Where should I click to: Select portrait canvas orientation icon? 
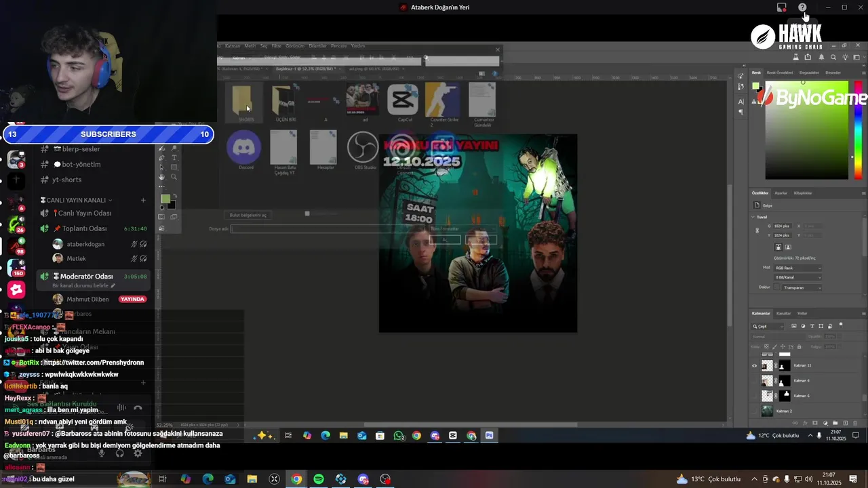click(x=778, y=247)
